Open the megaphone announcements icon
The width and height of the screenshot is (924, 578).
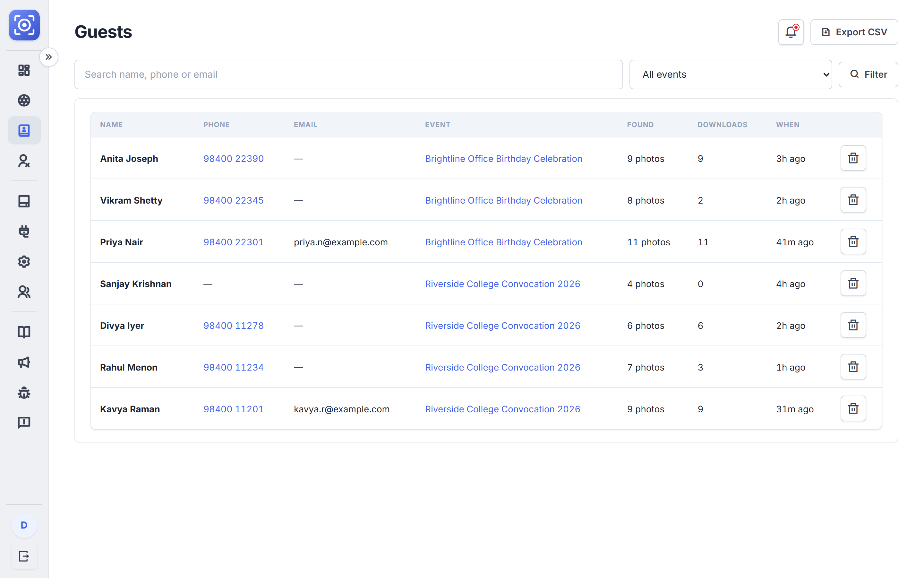pyautogui.click(x=24, y=363)
